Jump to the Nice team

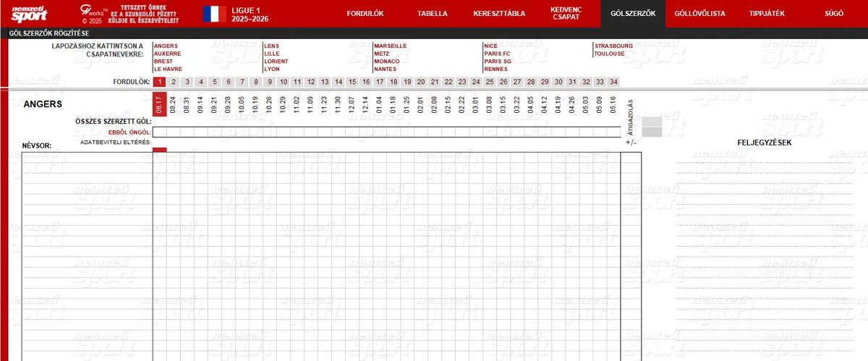click(491, 46)
